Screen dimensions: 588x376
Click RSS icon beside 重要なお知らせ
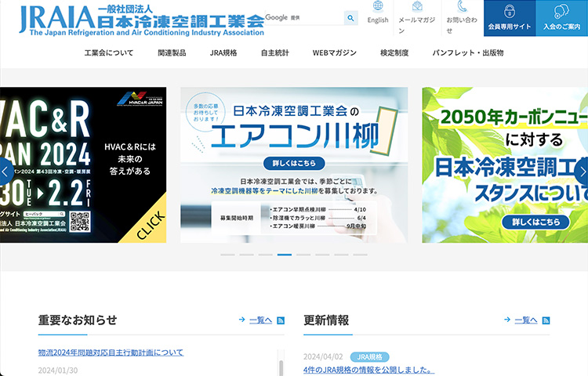point(281,320)
